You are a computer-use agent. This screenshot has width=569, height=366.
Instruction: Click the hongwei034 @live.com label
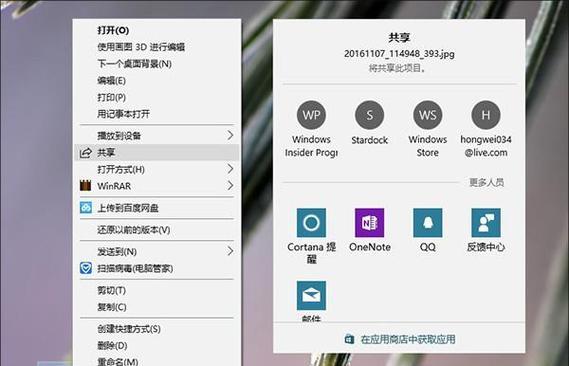(x=486, y=146)
